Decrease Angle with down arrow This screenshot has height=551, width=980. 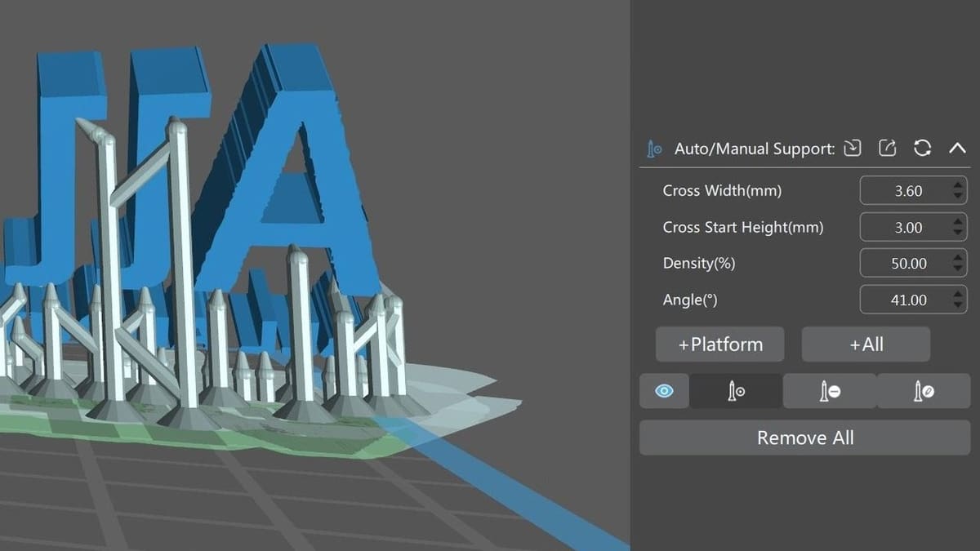tap(959, 305)
